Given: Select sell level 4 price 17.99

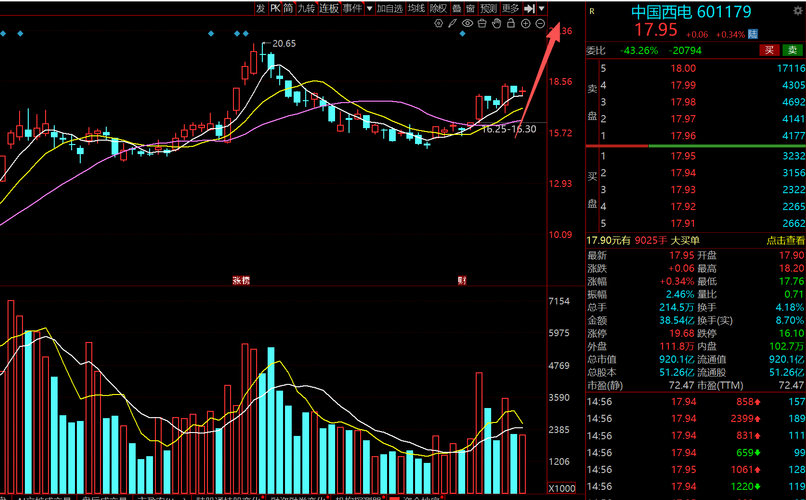Looking at the screenshot, I should 683,85.
